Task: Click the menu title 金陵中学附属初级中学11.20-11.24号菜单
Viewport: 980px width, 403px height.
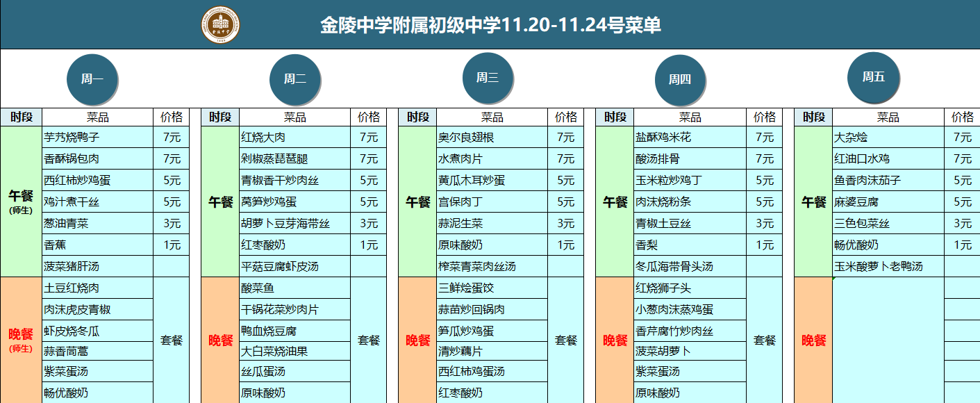Action: (490, 26)
